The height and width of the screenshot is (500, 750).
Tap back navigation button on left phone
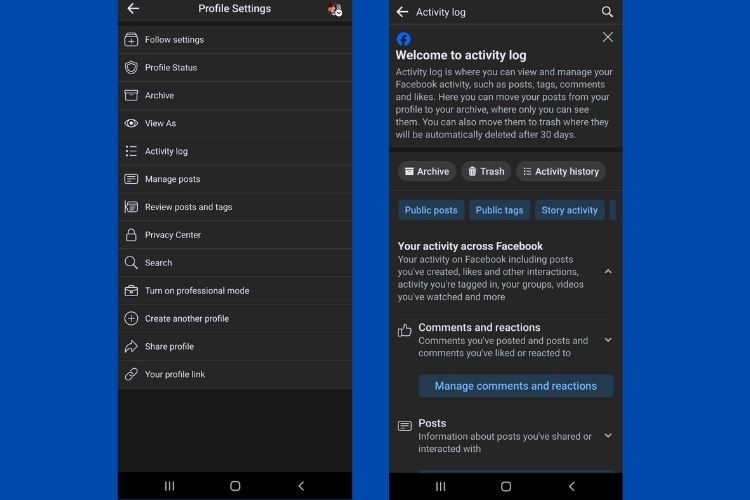(x=301, y=486)
